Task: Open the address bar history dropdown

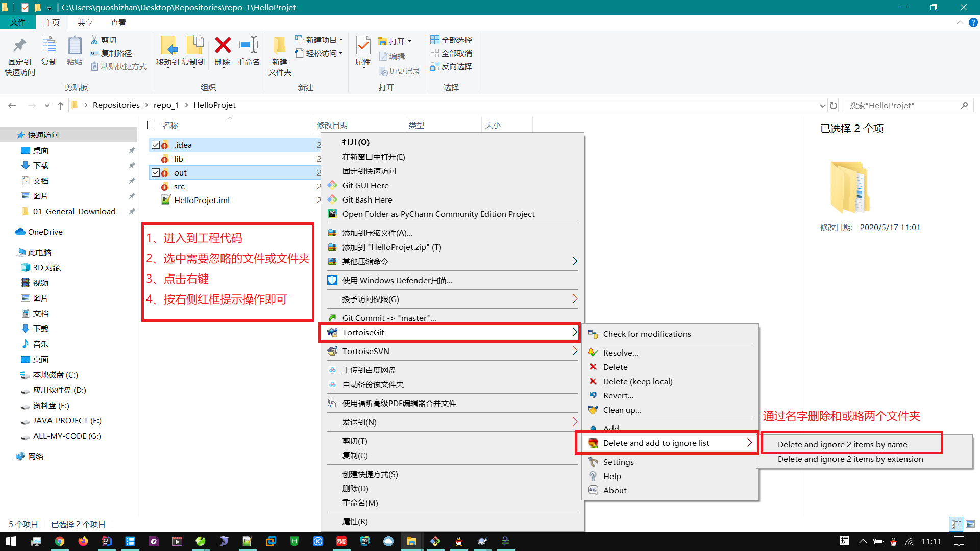Action: coord(822,106)
